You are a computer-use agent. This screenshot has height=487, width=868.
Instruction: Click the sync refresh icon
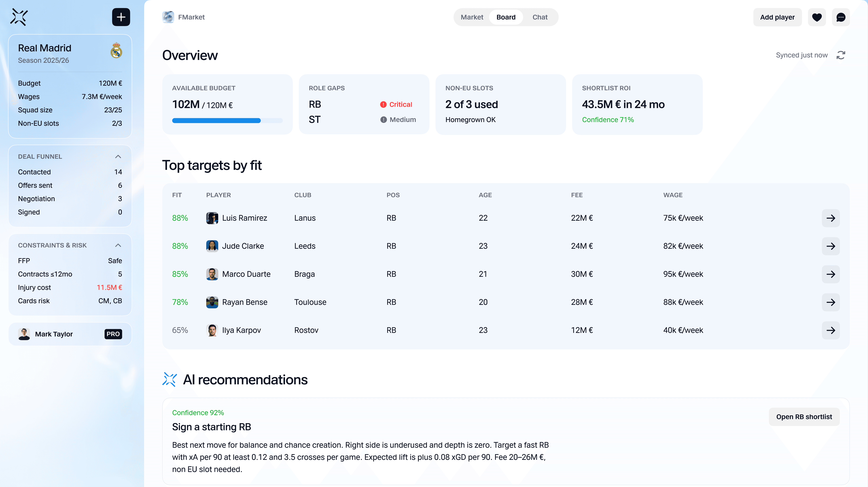point(841,55)
